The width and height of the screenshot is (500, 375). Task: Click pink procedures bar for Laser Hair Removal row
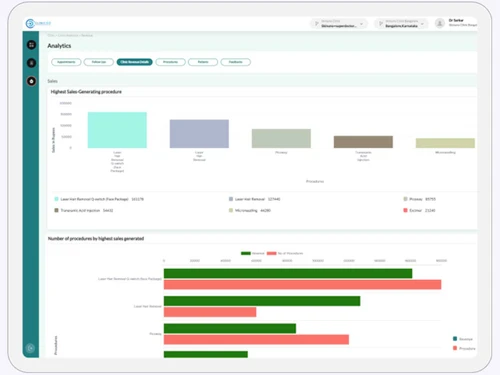pos(210,312)
